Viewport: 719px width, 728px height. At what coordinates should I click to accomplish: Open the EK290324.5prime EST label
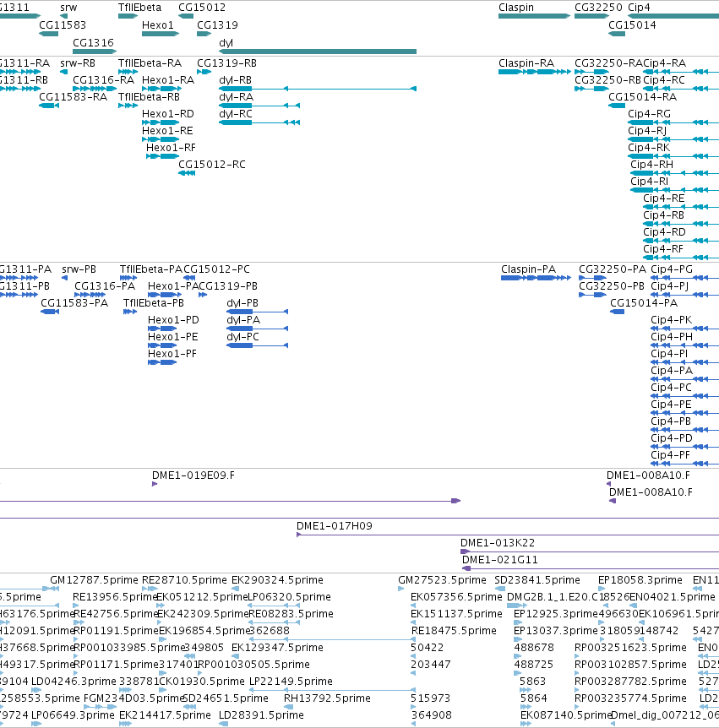277,580
